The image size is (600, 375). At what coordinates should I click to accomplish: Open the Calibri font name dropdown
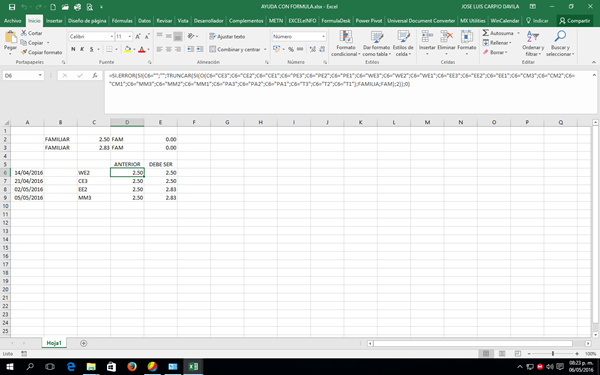[91, 36]
